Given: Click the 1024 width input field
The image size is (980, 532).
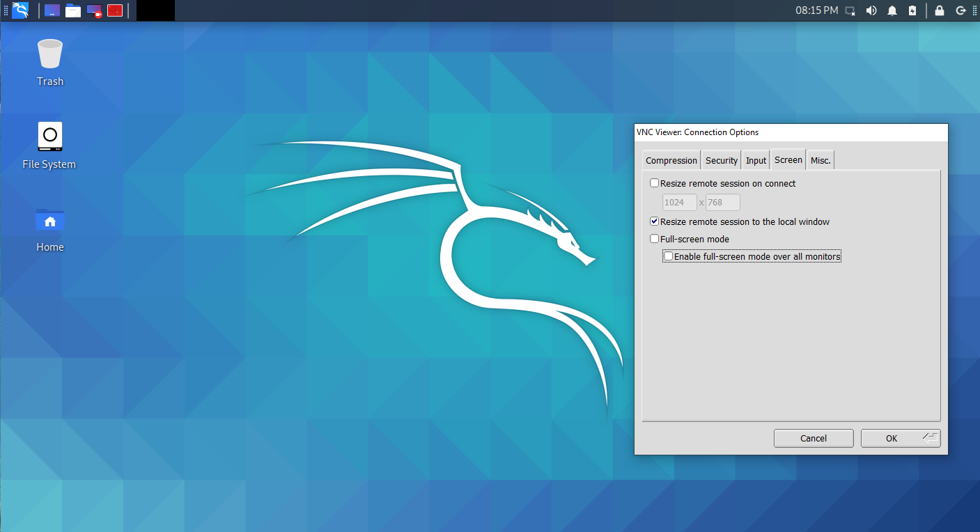Looking at the screenshot, I should tap(679, 203).
